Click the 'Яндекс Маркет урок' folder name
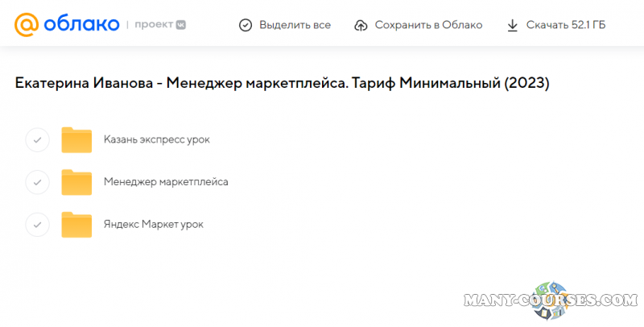This screenshot has width=644, height=327. [153, 224]
